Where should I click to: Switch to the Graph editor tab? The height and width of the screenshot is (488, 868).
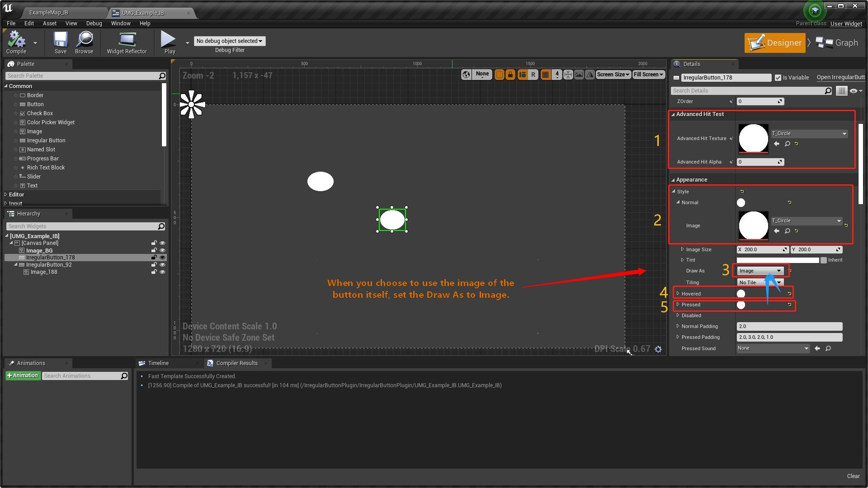pos(837,42)
